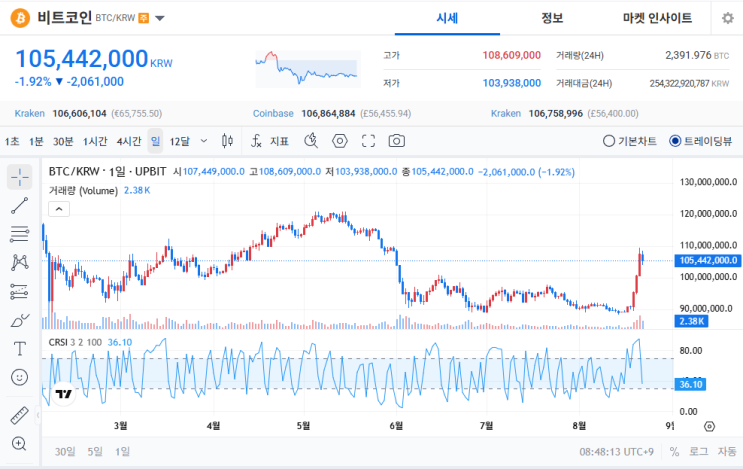Select the 30일 date range
743x469 pixels.
coord(65,451)
